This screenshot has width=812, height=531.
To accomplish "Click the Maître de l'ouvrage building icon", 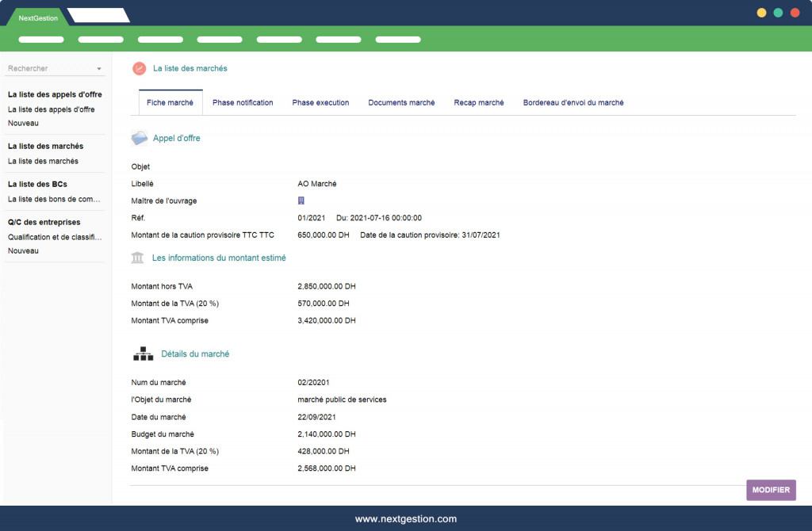I will (x=301, y=201).
